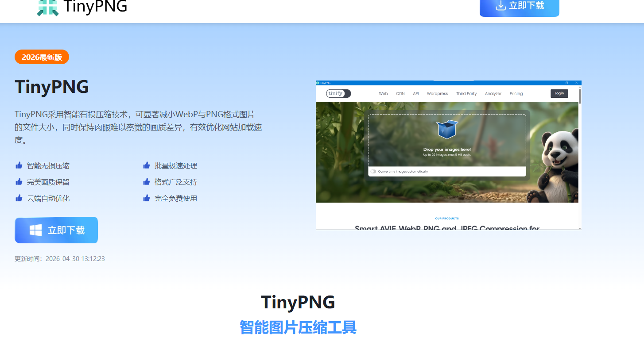
Task: Click the 格式广泛支持 feature text
Action: coord(176,182)
